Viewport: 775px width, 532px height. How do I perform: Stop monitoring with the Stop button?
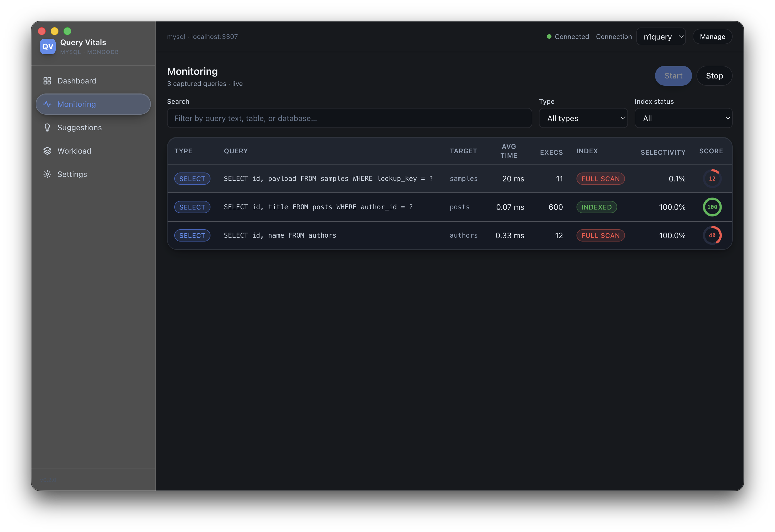click(x=714, y=76)
